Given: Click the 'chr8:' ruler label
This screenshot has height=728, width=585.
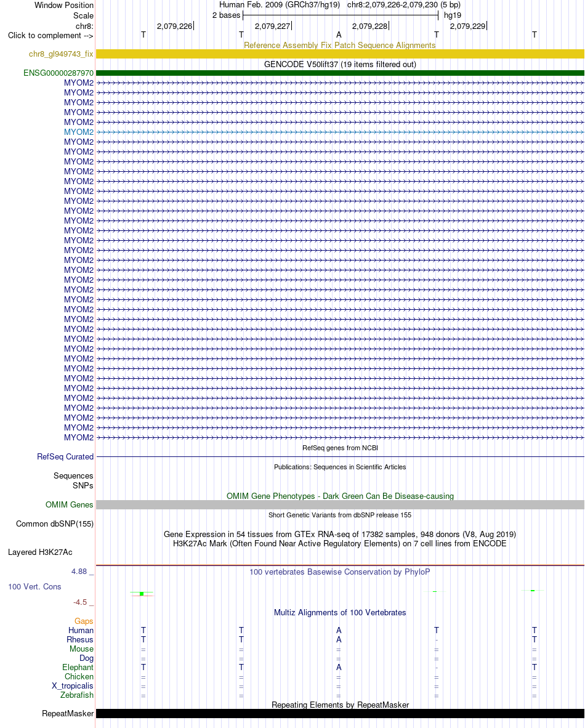Looking at the screenshot, I should coord(84,26).
